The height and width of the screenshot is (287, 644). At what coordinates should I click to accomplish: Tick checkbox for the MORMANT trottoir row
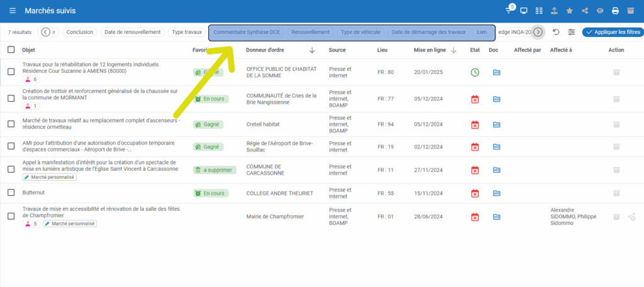coord(11,99)
